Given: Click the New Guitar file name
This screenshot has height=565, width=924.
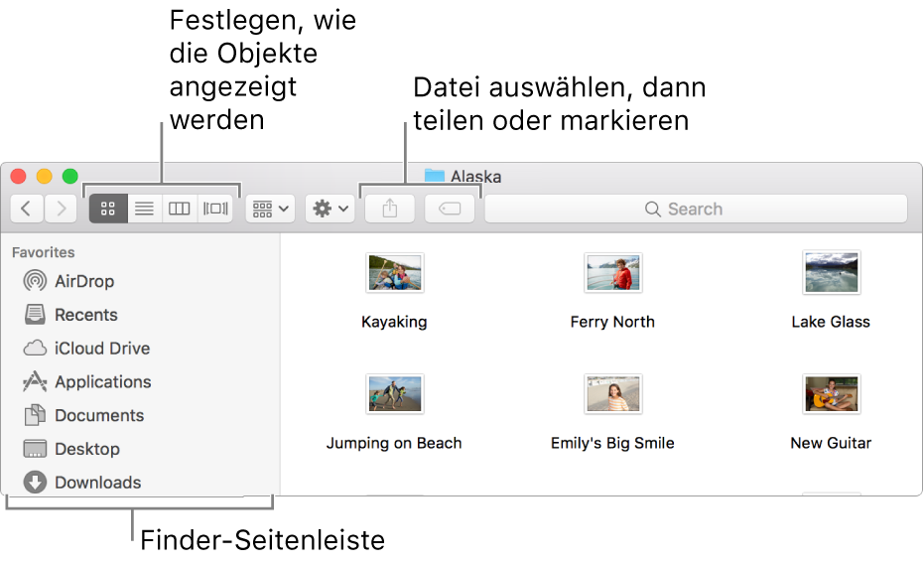Looking at the screenshot, I should (x=831, y=443).
